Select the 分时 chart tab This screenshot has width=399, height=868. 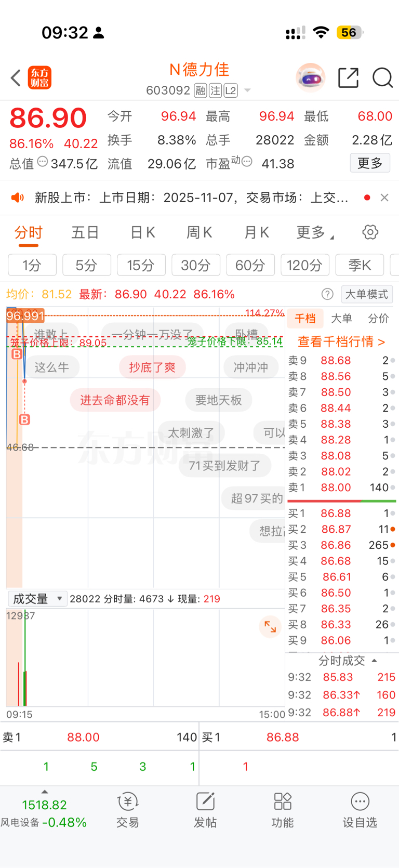29,232
